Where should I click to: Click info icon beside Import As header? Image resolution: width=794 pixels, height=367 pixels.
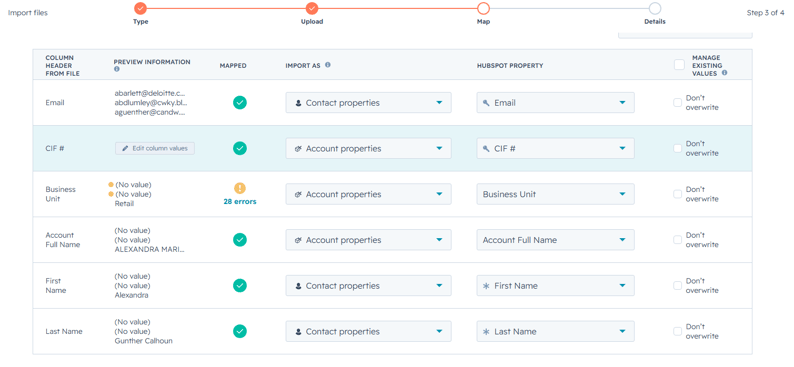pyautogui.click(x=328, y=65)
